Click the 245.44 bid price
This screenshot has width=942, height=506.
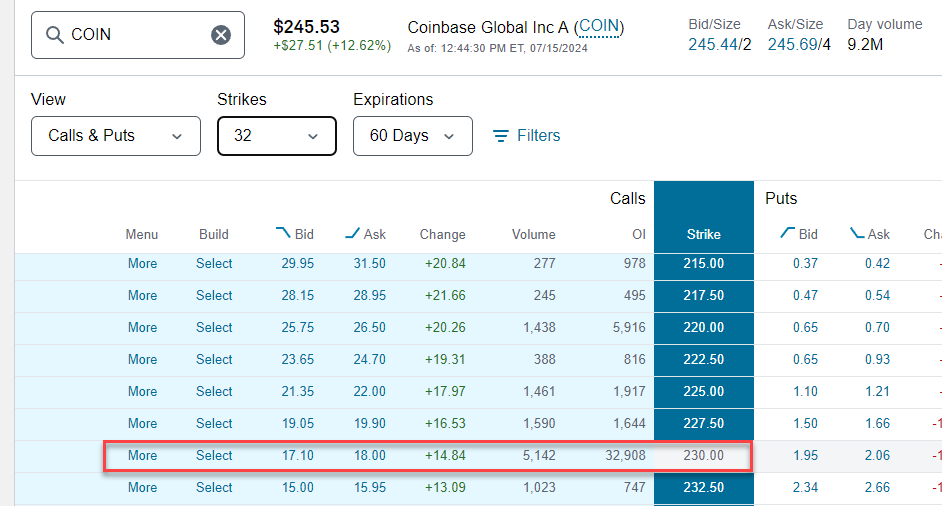(x=713, y=44)
